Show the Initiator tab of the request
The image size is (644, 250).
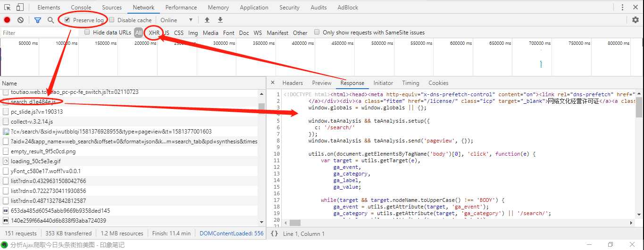383,83
